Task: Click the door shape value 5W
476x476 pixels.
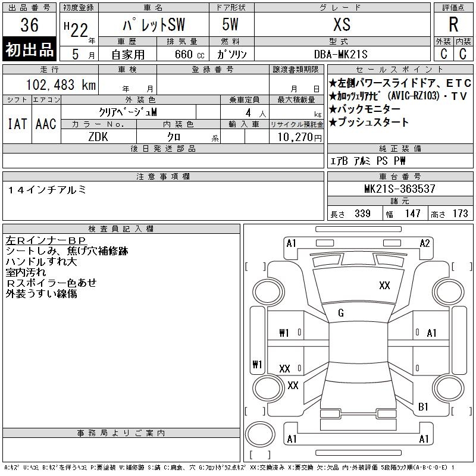Action: [230, 24]
